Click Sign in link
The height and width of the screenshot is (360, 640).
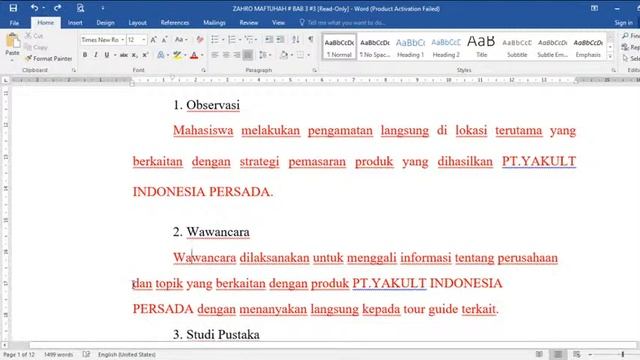coord(623,23)
